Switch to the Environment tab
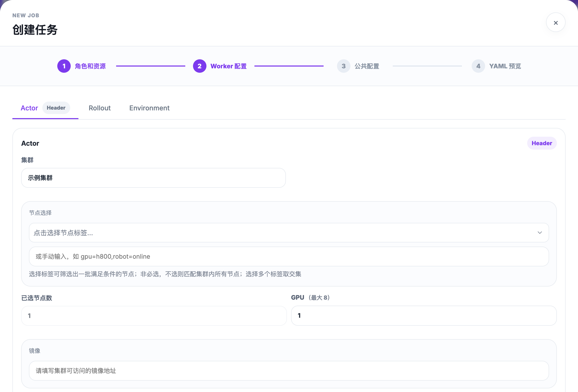 pos(149,108)
